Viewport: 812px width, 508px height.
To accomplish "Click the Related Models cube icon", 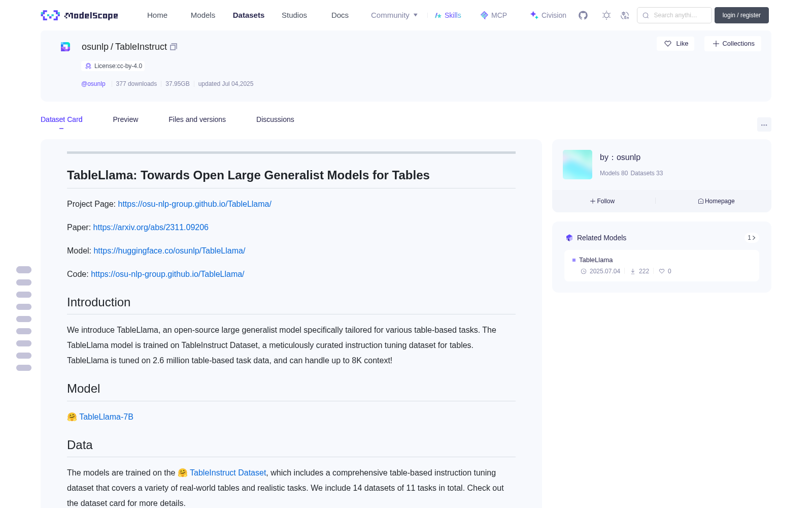I will [x=569, y=238].
